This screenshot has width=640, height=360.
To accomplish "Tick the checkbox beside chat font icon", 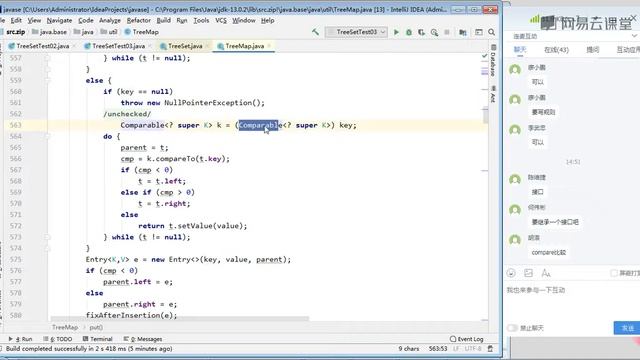I will (x=613, y=273).
